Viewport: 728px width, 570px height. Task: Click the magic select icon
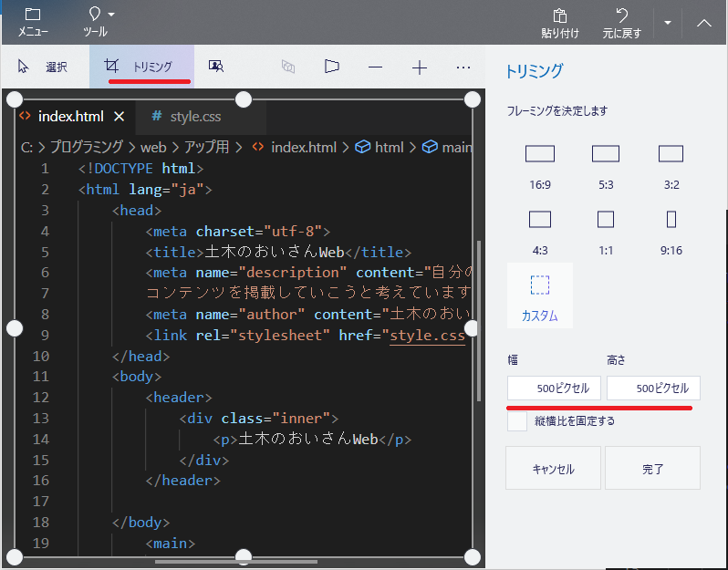pyautogui.click(x=216, y=67)
